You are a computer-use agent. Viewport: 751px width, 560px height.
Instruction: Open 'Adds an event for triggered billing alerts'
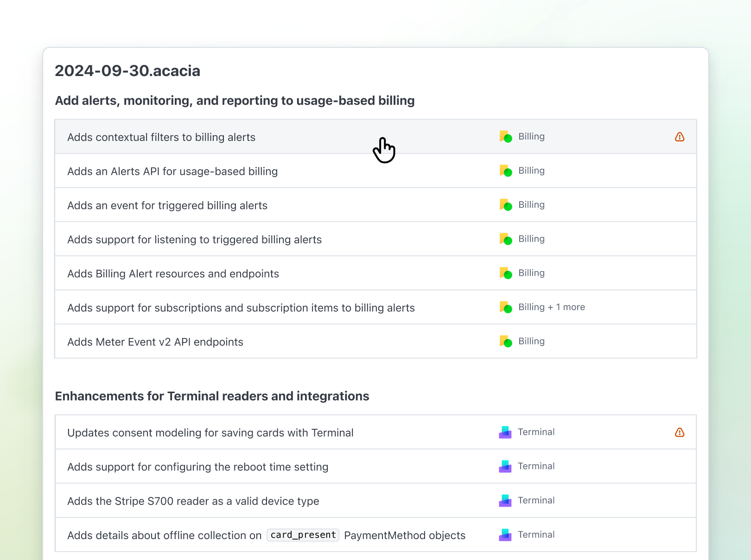tap(167, 206)
